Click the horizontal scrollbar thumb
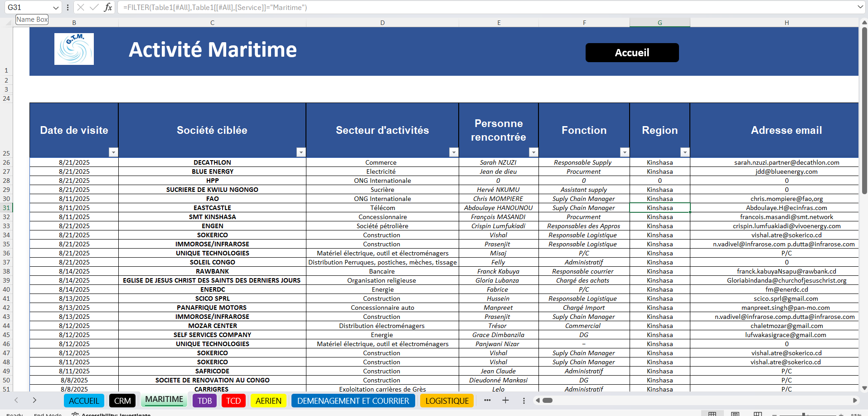Viewport: 868px width, 416px height. pos(548,401)
